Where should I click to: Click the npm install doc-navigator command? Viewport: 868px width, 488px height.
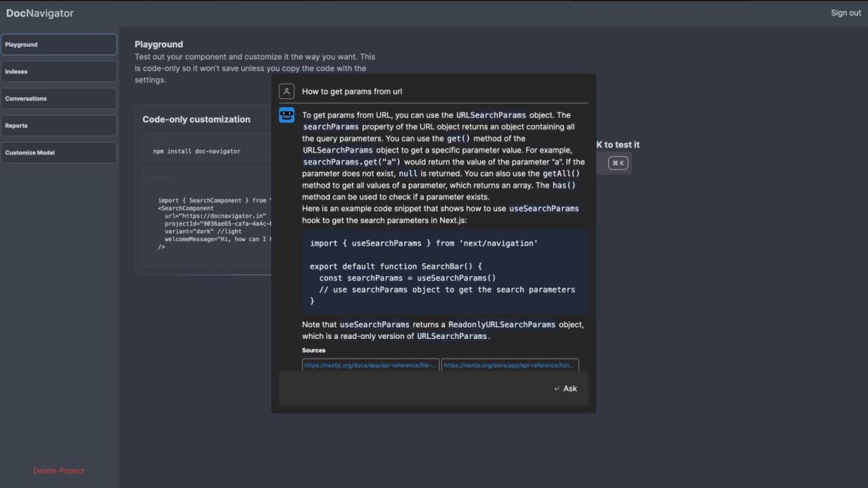(197, 151)
